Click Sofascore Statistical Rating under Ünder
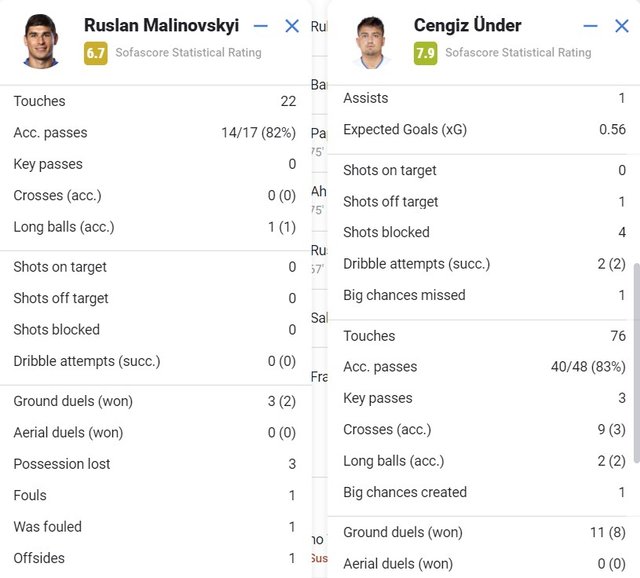The image size is (640, 578). (518, 53)
